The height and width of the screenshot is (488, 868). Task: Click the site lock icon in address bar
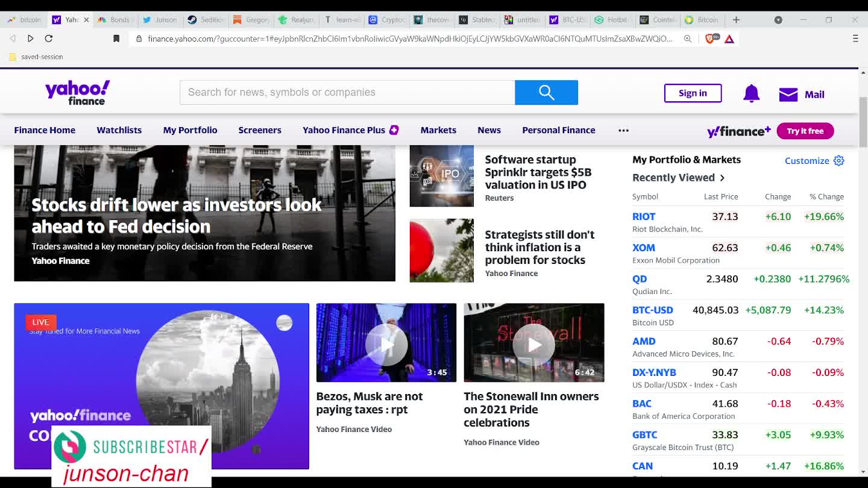tap(139, 39)
